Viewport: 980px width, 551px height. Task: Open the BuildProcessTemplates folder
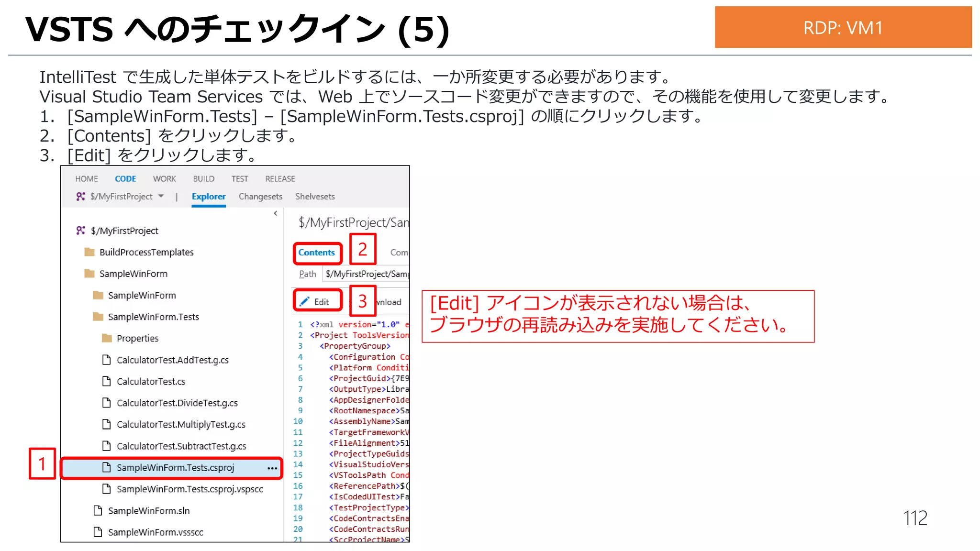pyautogui.click(x=146, y=253)
